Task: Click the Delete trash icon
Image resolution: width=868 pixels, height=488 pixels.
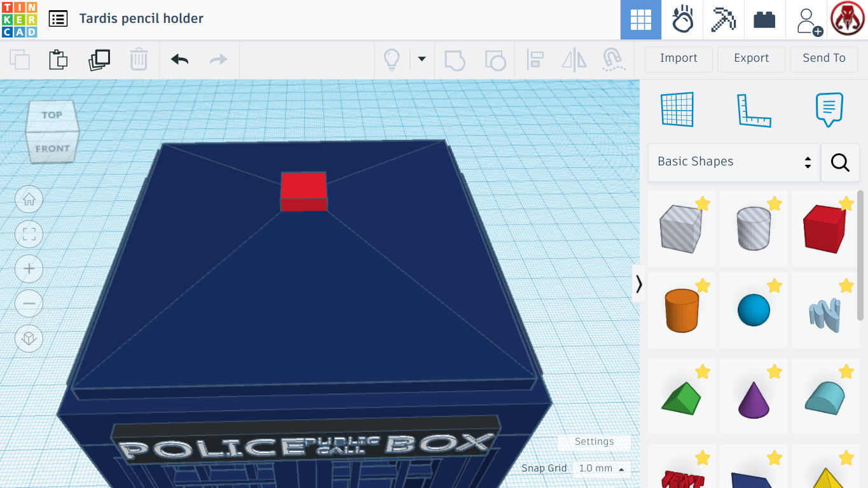Action: click(139, 60)
